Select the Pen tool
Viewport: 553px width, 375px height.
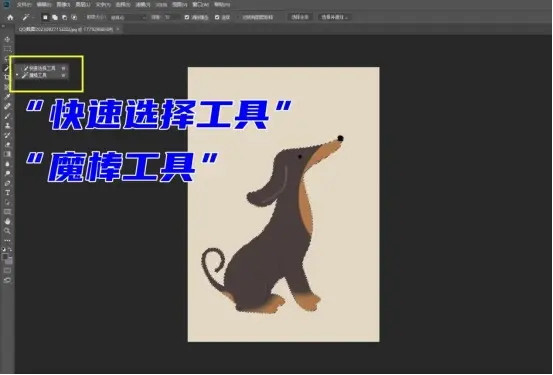[x=7, y=183]
